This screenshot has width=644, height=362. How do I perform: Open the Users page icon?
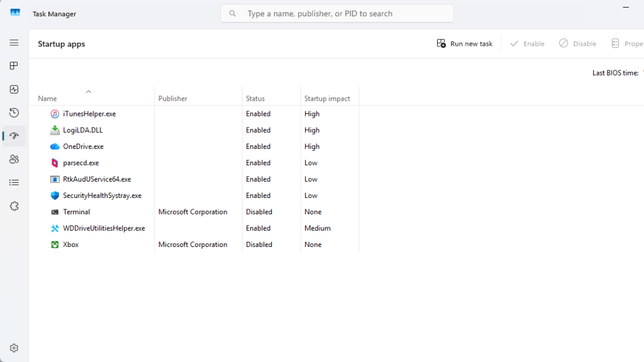coord(14,159)
